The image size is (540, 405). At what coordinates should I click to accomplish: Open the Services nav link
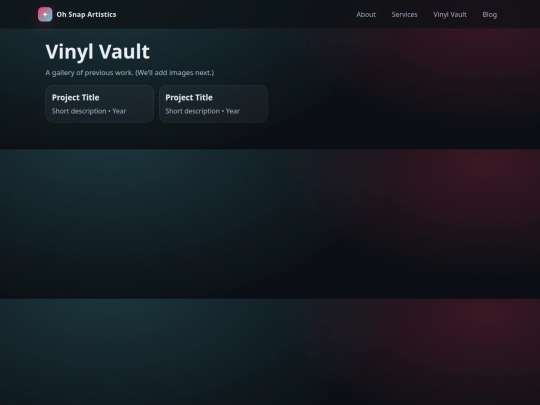click(404, 14)
